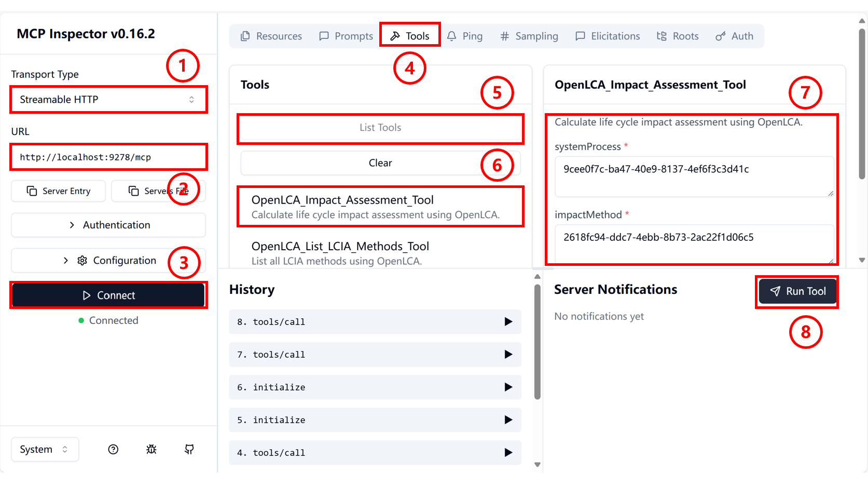868x486 pixels.
Task: Open the System theme dropdown
Action: (45, 450)
